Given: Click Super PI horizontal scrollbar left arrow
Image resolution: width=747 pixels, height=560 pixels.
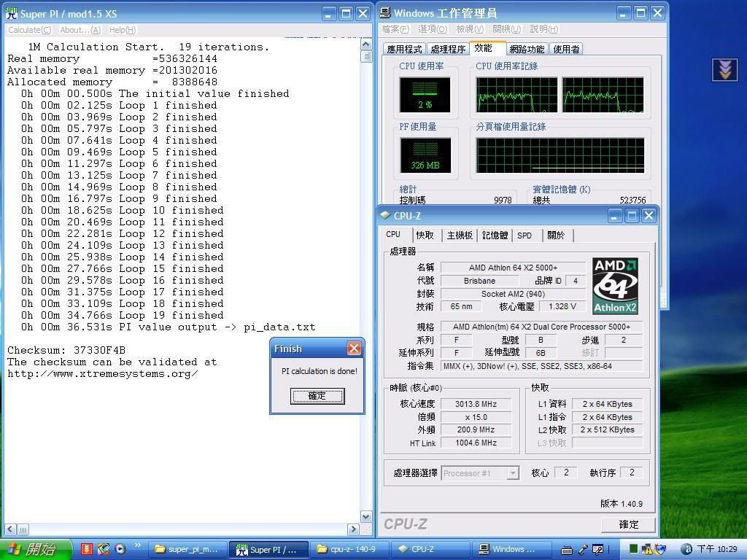Looking at the screenshot, I should [x=10, y=529].
